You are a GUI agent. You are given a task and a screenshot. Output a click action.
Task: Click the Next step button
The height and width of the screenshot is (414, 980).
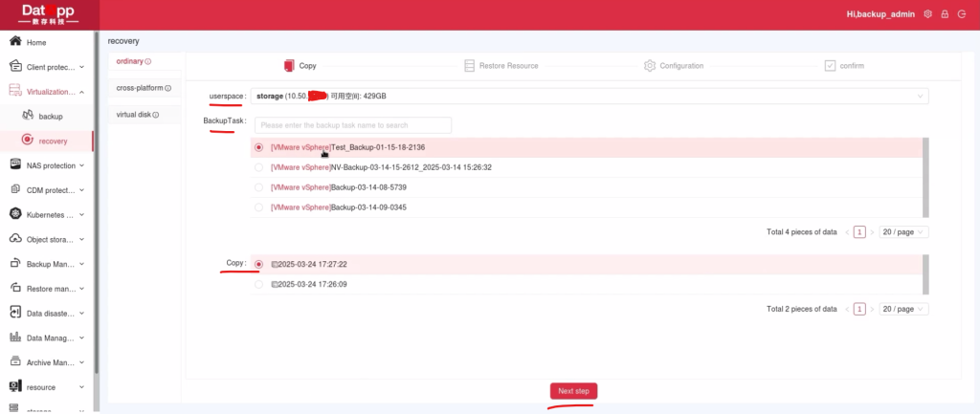[573, 391]
